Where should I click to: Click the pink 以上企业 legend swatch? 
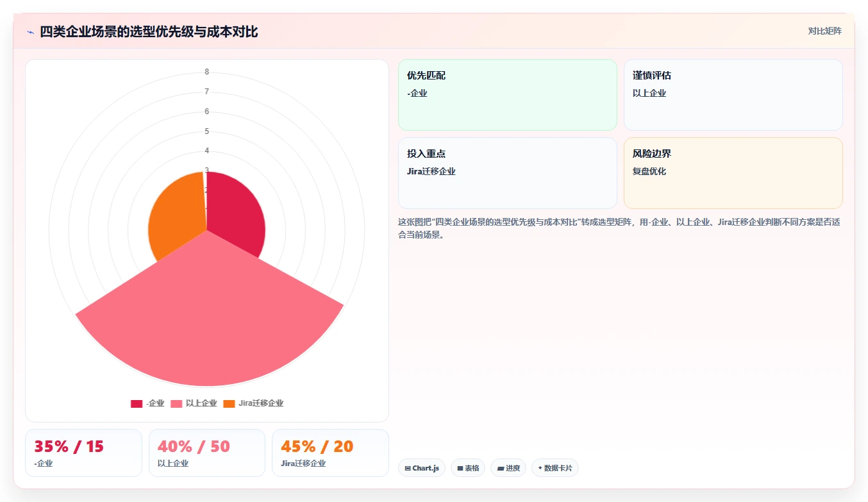tap(176, 404)
